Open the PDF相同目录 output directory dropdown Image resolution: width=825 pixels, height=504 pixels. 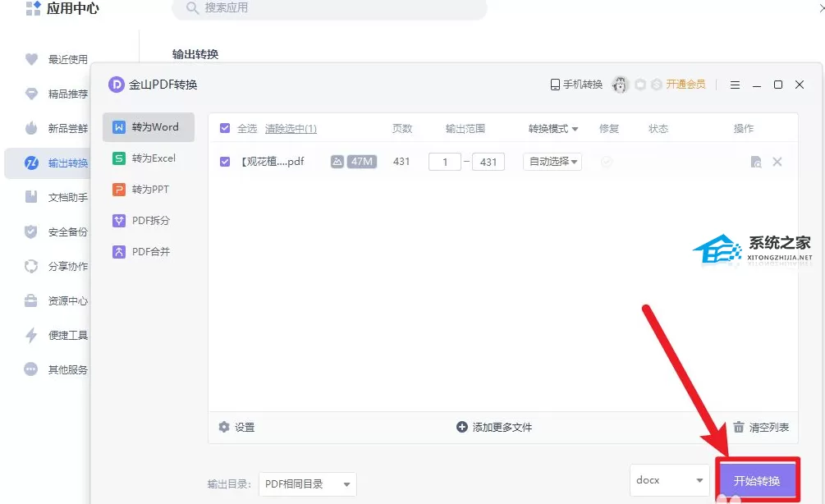(x=307, y=484)
